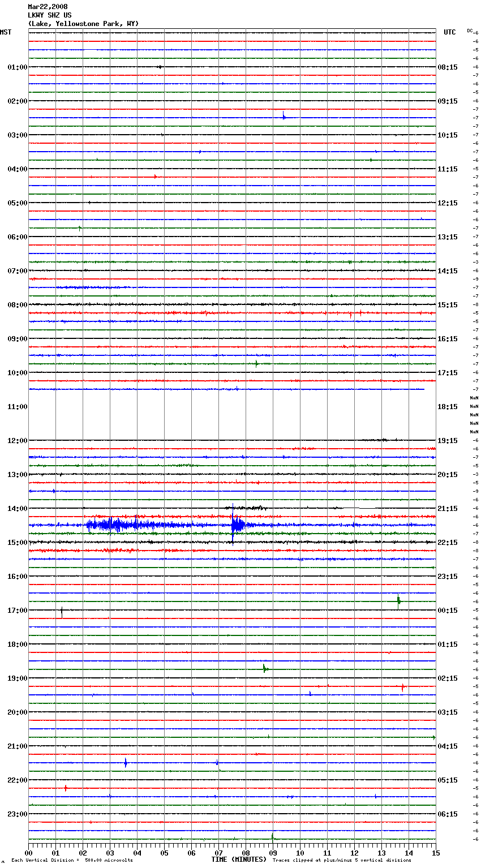Click the 12:15 UTC time label
Screen dimensions: 481x868
point(448,203)
